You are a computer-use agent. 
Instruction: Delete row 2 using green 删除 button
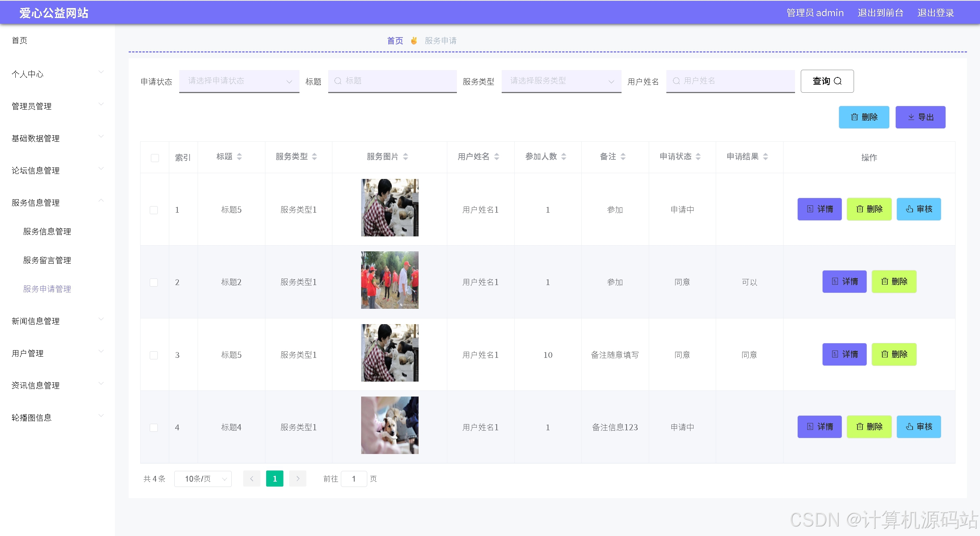point(893,282)
